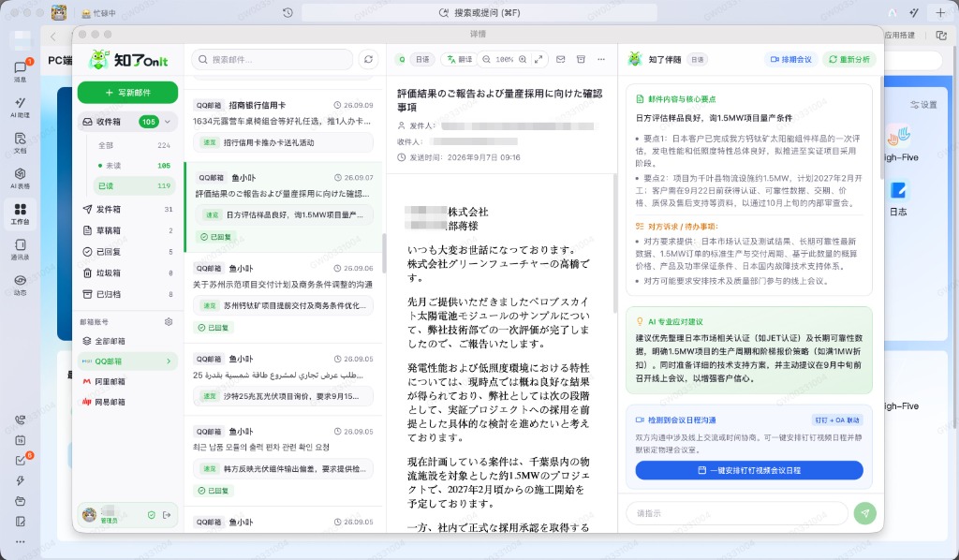
Task: Click the lightning bolt icon in background sidebar
Action: pyautogui.click(x=21, y=481)
